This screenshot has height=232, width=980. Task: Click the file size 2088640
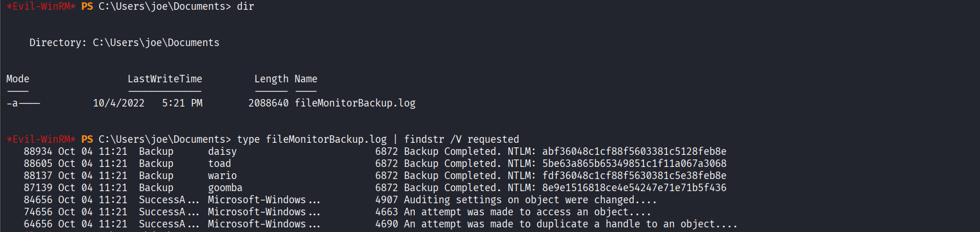coord(268,103)
